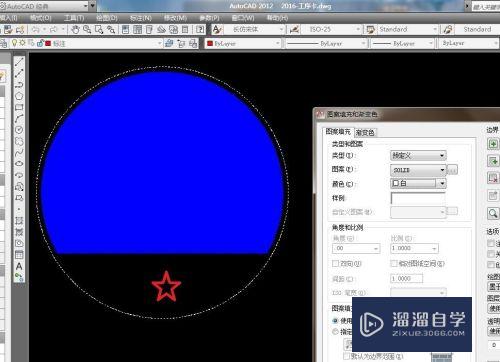Screen dimensions: 500x362
Task: Click Add Pick Points boundary button
Action: [493, 144]
